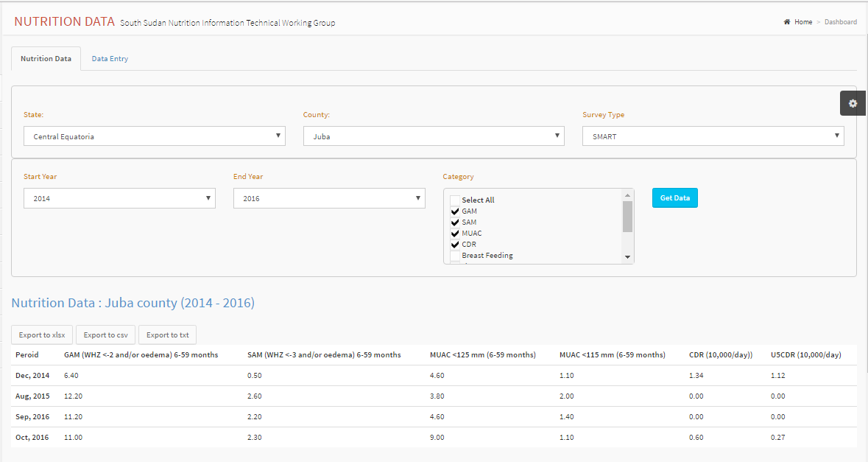The width and height of the screenshot is (868, 462).
Task: Click the Category list scroll-down arrow
Action: (627, 257)
